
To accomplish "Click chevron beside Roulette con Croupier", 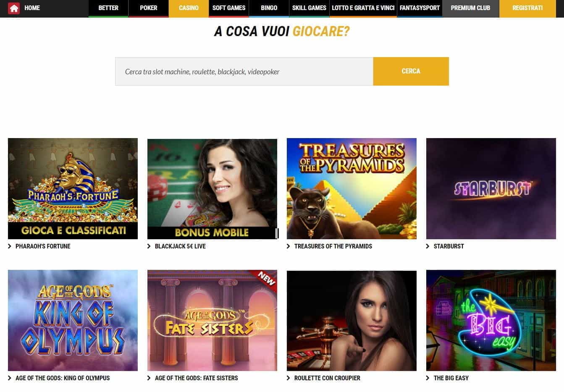I will tap(289, 378).
